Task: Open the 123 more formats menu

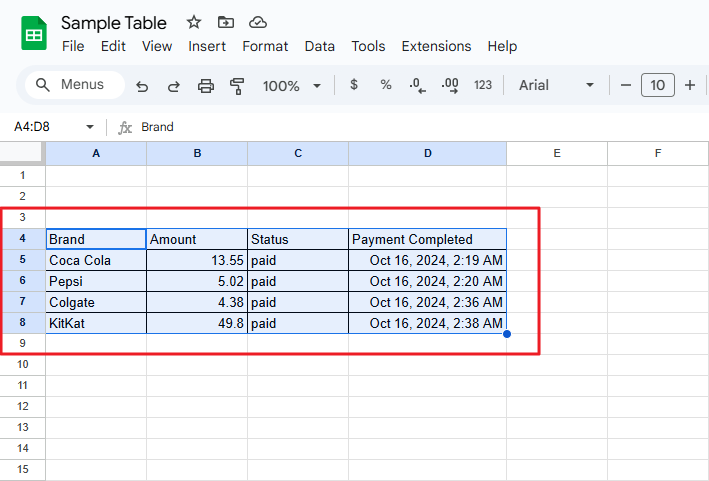Action: [x=482, y=85]
